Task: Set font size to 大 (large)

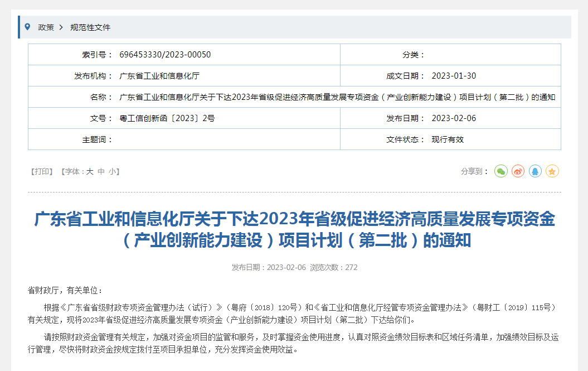Action: (89, 172)
